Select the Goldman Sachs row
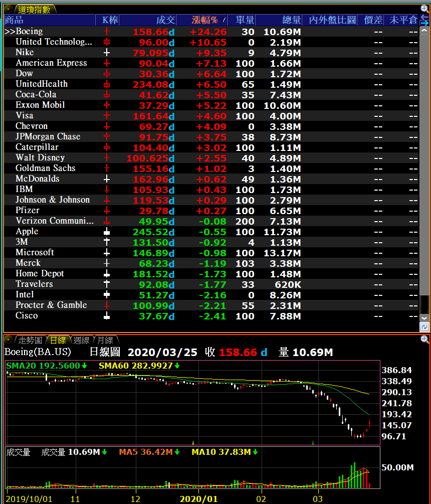 (x=211, y=169)
